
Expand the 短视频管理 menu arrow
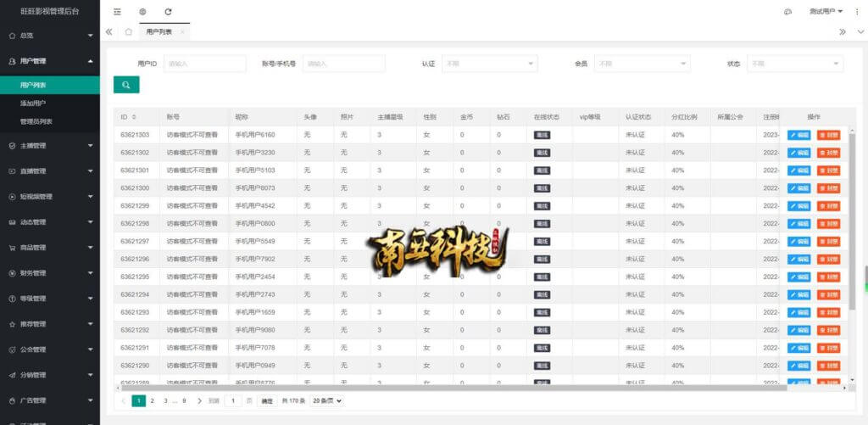coord(90,197)
